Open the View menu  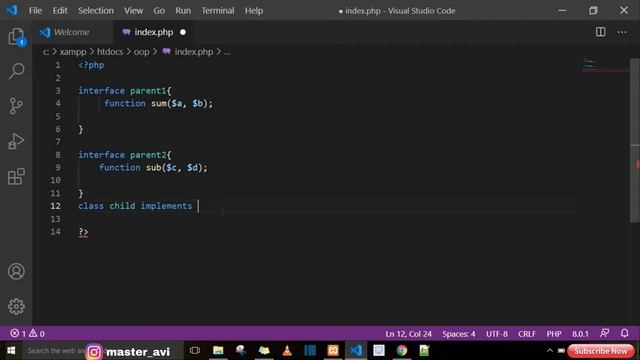133,11
